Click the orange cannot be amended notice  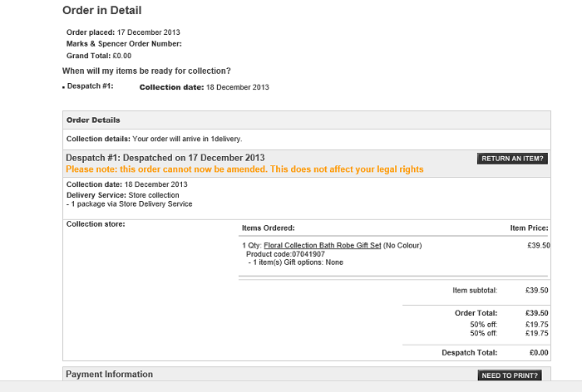244,169
